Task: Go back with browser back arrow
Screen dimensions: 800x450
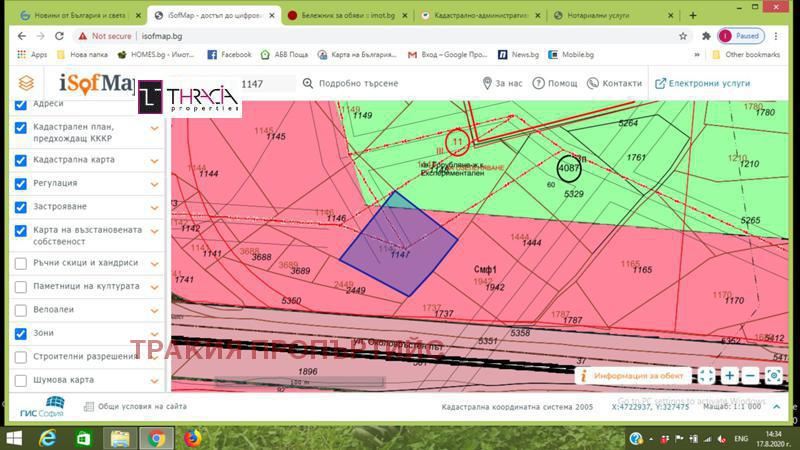Action: [21, 36]
